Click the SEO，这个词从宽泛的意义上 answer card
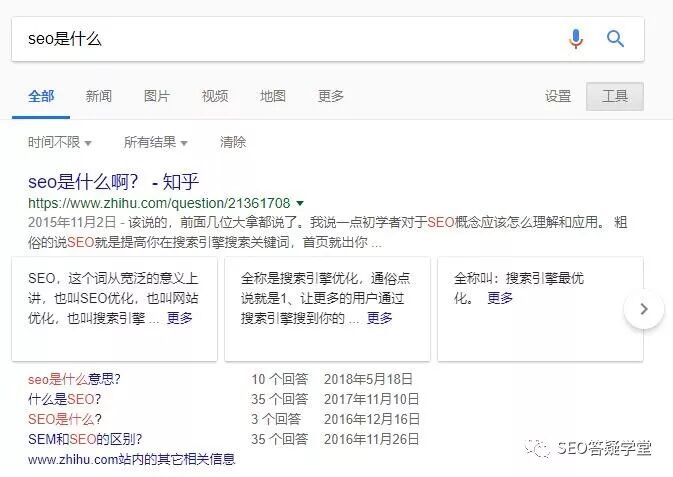The width and height of the screenshot is (673, 477). pos(115,309)
